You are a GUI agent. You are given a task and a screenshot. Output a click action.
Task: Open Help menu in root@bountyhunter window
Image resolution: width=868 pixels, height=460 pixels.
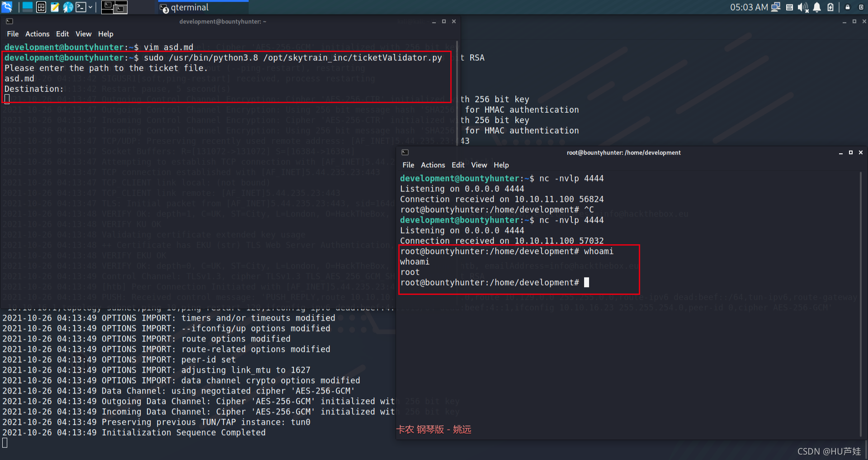click(x=501, y=165)
